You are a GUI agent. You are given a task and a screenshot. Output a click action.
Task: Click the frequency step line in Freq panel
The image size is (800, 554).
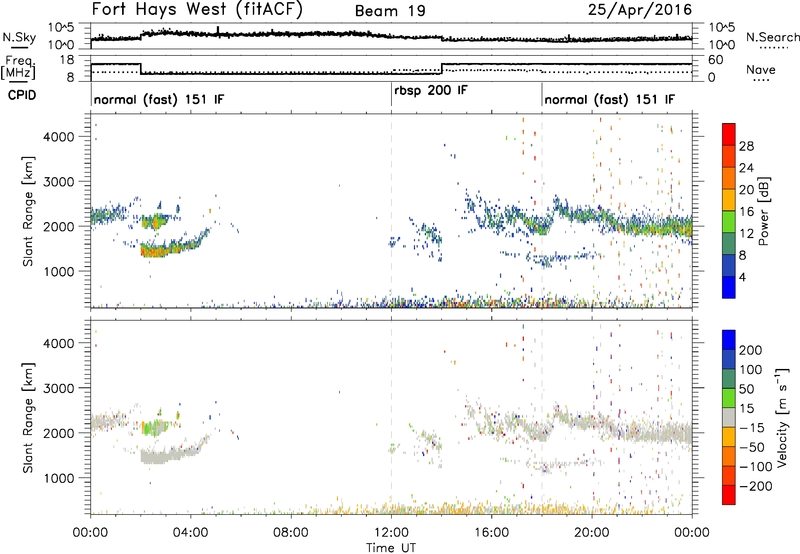click(391, 68)
